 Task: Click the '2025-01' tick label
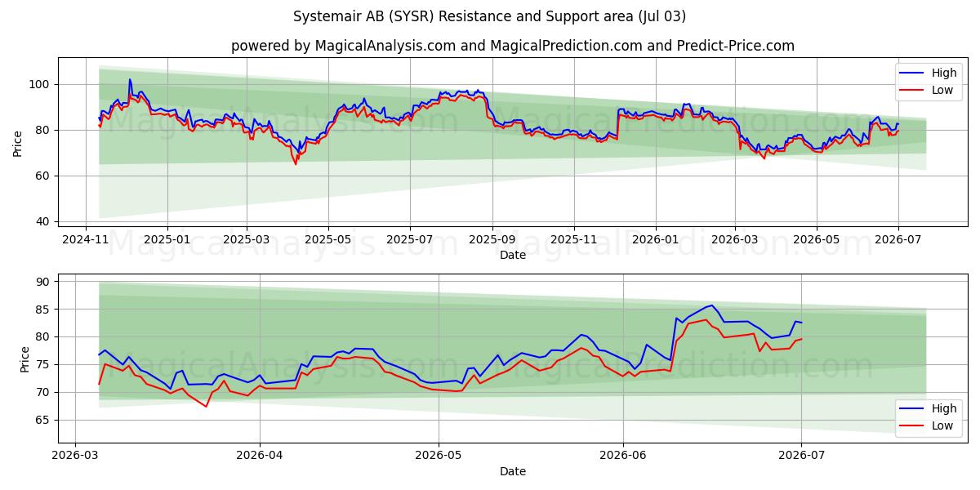(167, 240)
